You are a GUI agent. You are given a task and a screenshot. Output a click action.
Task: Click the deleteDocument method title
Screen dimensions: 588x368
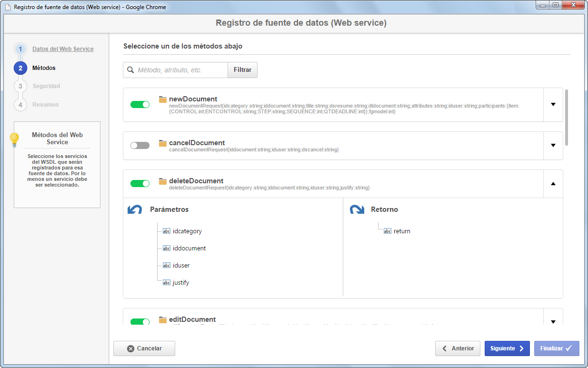196,181
